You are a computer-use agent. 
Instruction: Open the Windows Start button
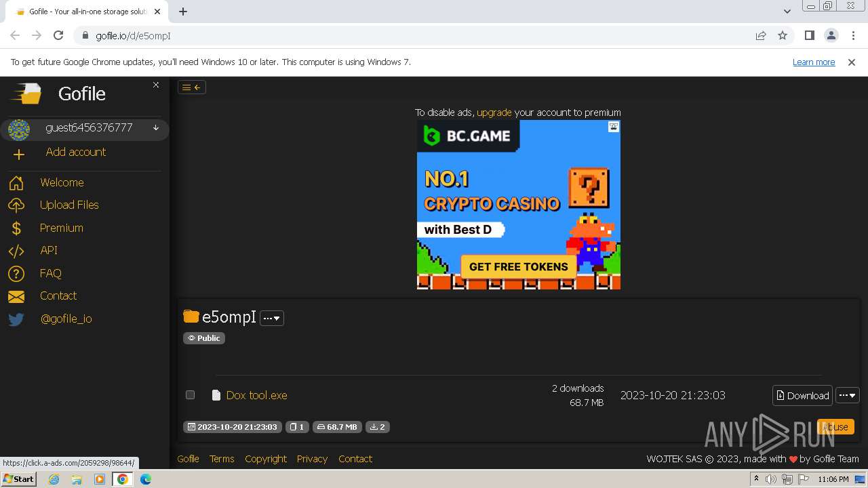pos(18,479)
